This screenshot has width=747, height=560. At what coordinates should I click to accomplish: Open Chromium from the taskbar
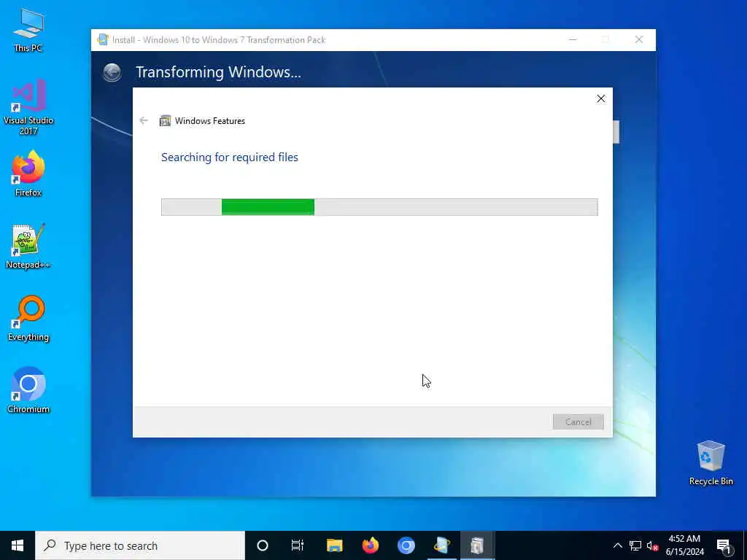tap(406, 545)
